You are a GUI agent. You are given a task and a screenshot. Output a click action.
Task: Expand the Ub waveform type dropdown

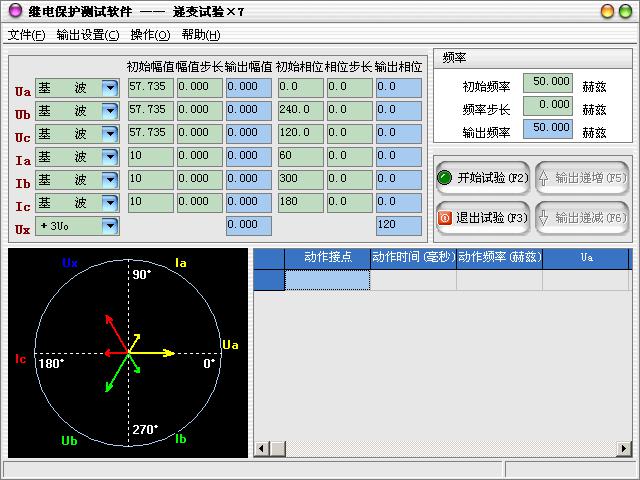pos(109,111)
